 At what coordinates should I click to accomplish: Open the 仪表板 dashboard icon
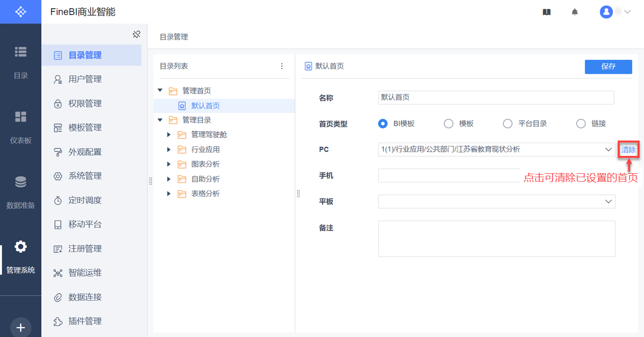coord(20,117)
